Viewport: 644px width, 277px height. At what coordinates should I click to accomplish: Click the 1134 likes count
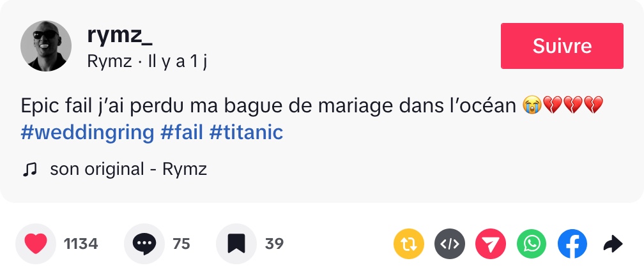coord(80,244)
